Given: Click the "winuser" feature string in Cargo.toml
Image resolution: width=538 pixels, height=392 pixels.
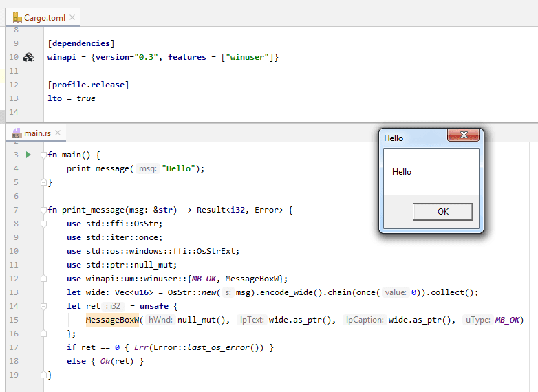Looking at the screenshot, I should [x=247, y=57].
